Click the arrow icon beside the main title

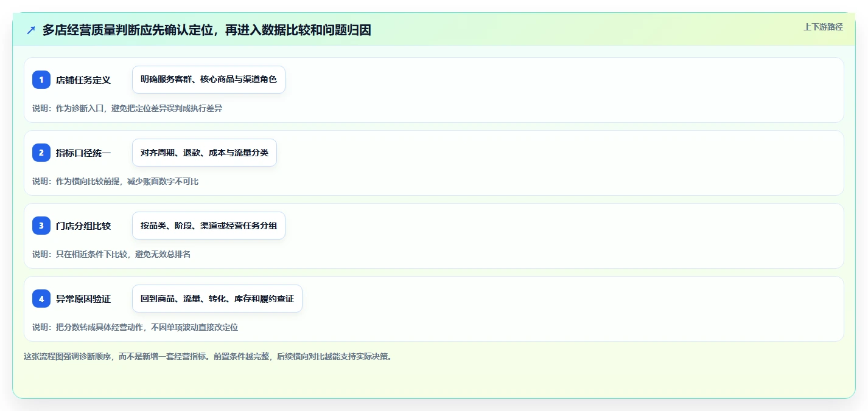[31, 30]
